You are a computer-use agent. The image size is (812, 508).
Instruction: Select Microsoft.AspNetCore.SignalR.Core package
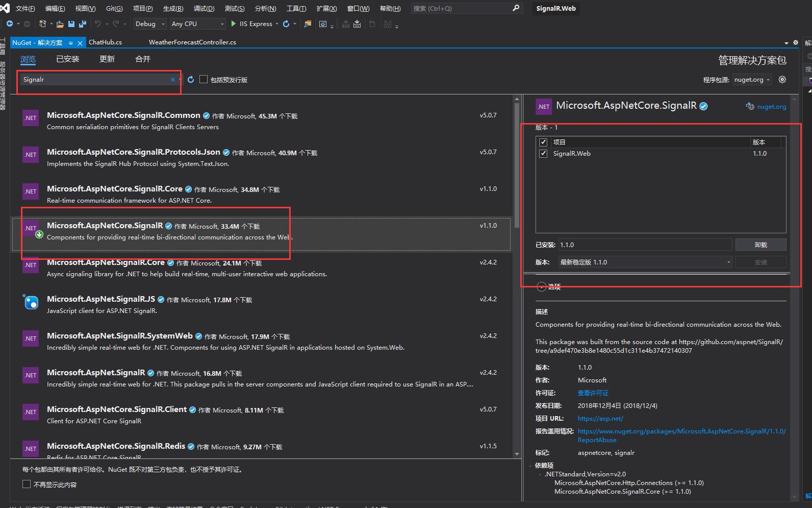pyautogui.click(x=261, y=195)
